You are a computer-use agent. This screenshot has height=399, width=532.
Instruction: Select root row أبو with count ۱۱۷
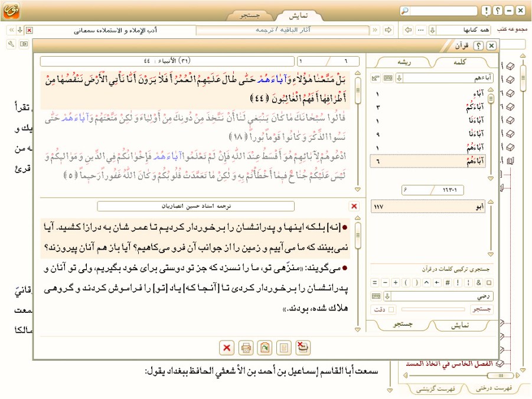428,207
